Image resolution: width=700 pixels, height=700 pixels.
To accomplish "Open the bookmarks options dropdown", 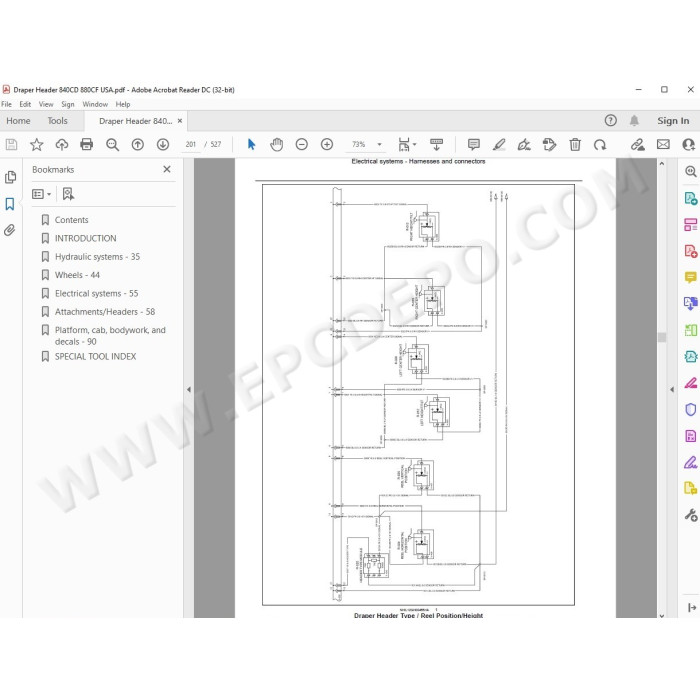I will [x=42, y=194].
